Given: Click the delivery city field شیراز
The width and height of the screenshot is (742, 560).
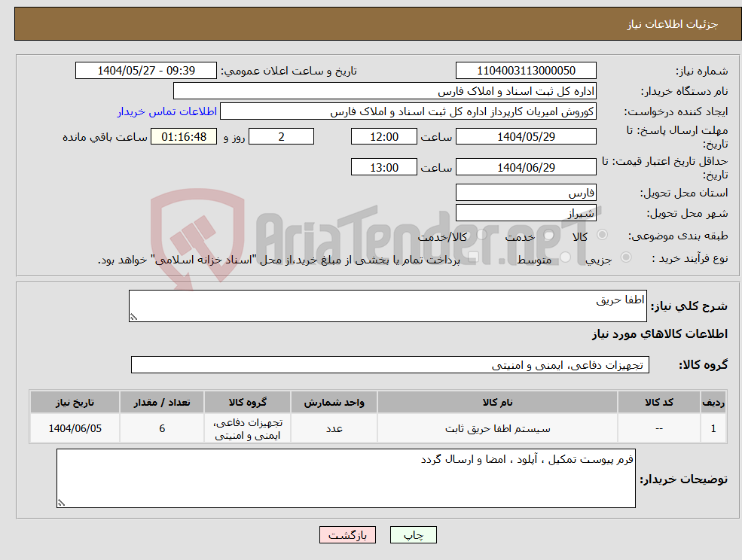Looking at the screenshot, I should [x=526, y=213].
